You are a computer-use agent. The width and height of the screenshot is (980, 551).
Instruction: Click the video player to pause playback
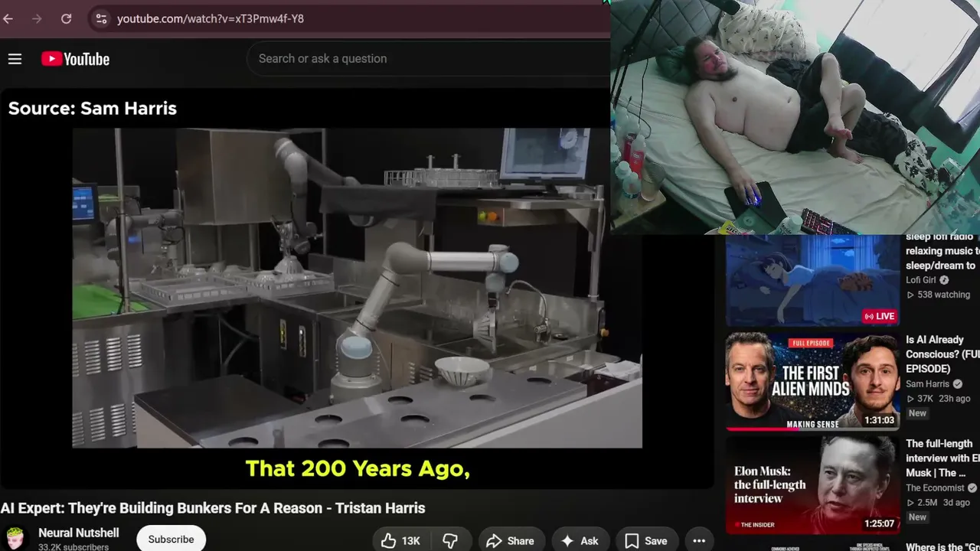(x=357, y=288)
